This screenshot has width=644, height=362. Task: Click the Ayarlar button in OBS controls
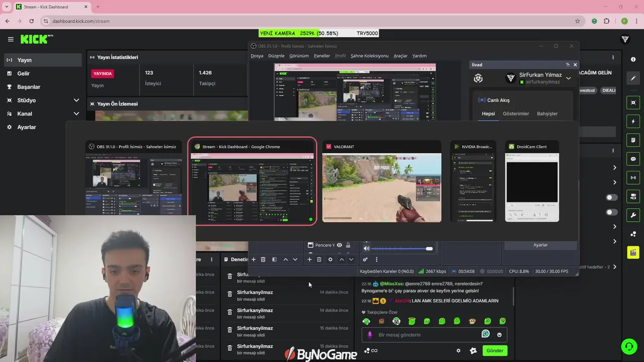[540, 245]
